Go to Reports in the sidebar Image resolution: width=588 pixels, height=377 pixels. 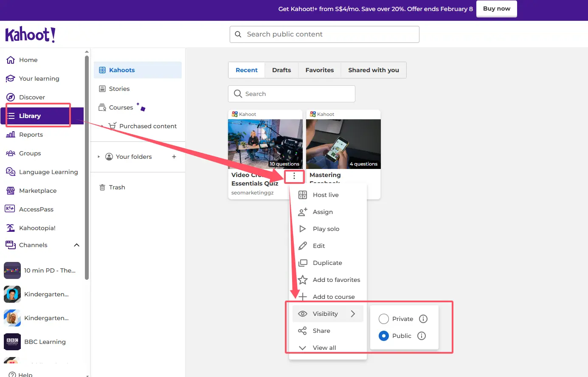[x=31, y=135]
